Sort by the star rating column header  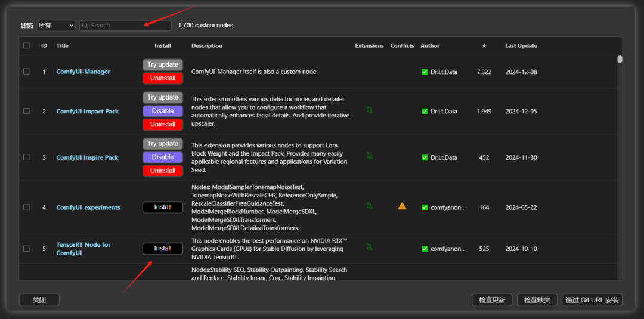(484, 45)
